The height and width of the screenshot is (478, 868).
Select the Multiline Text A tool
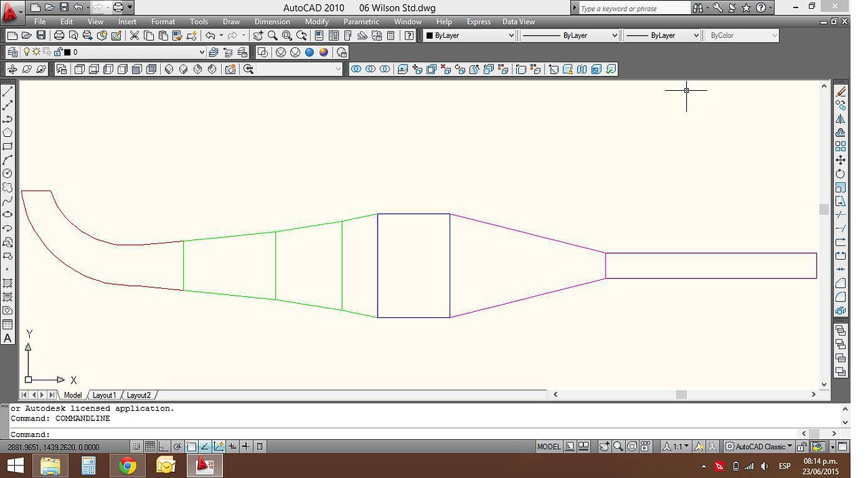[x=7, y=338]
